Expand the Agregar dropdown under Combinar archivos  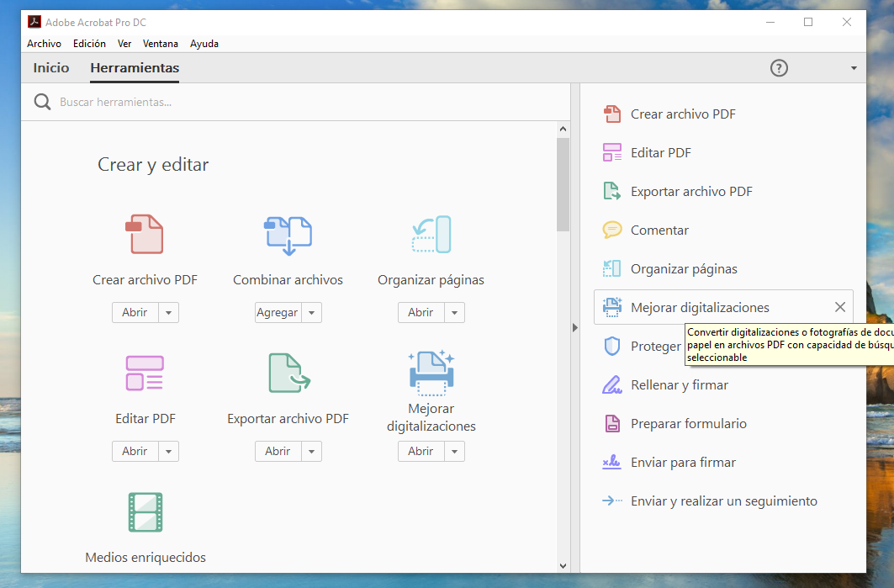pyautogui.click(x=311, y=312)
